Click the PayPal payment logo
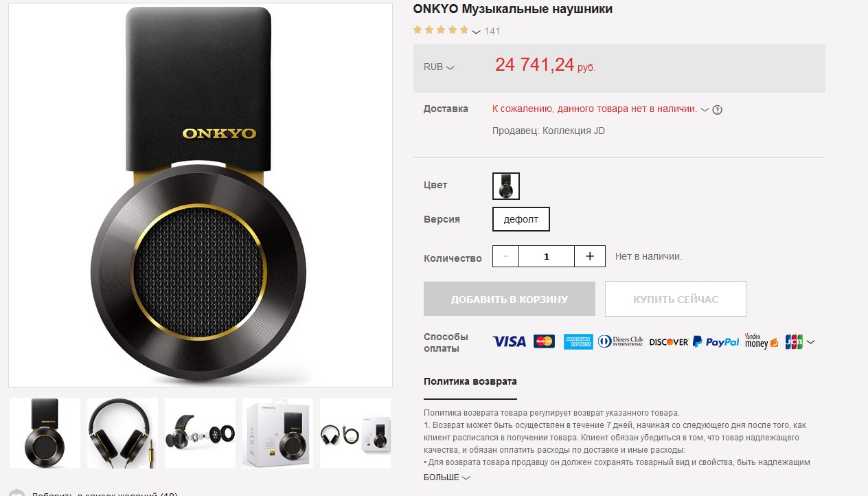868x496 pixels. [716, 341]
